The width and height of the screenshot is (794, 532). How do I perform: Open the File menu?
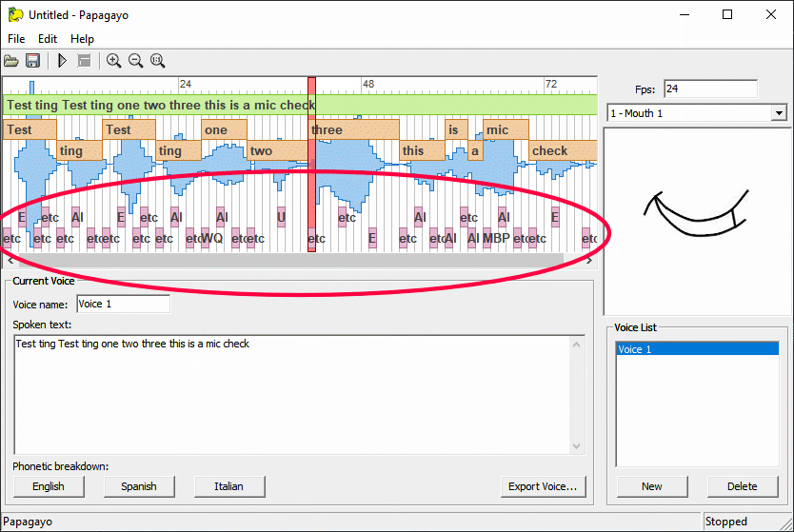click(x=16, y=39)
